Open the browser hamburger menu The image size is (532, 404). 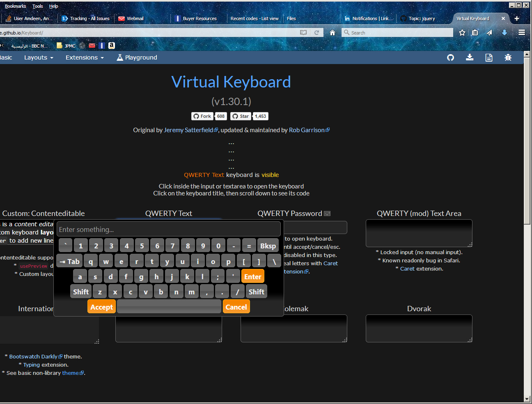click(x=522, y=32)
